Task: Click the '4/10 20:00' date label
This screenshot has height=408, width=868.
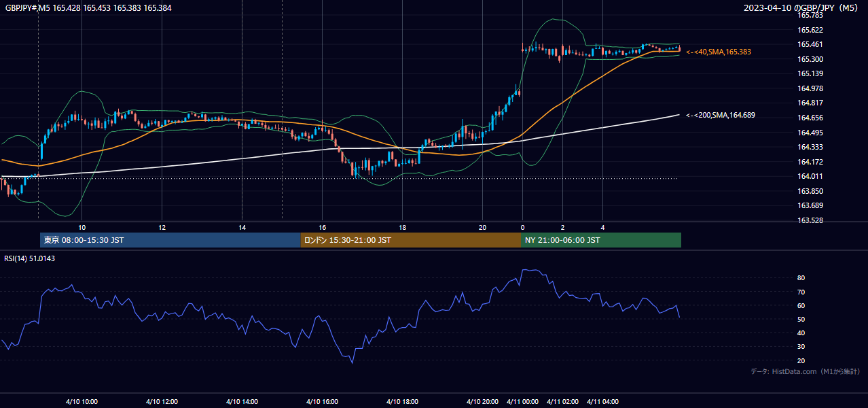Action: click(x=482, y=401)
